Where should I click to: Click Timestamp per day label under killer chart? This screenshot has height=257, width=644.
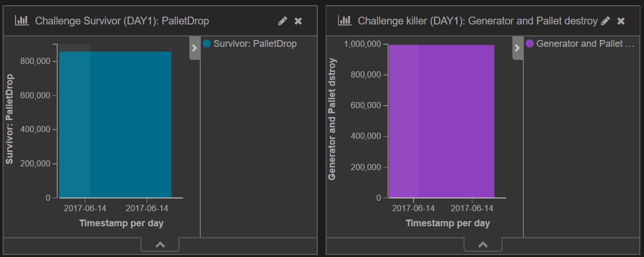447,223
